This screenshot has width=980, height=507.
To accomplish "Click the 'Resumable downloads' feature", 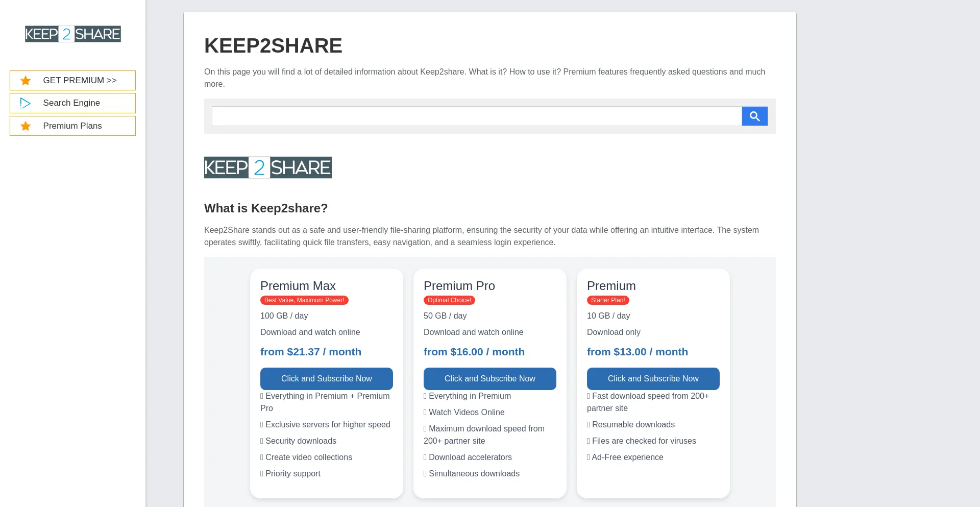I will [631, 425].
